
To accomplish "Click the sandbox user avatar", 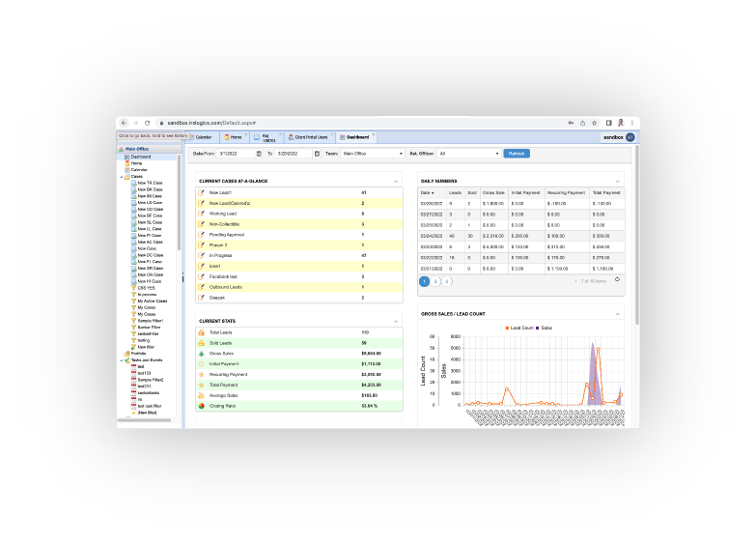I will pos(630,137).
